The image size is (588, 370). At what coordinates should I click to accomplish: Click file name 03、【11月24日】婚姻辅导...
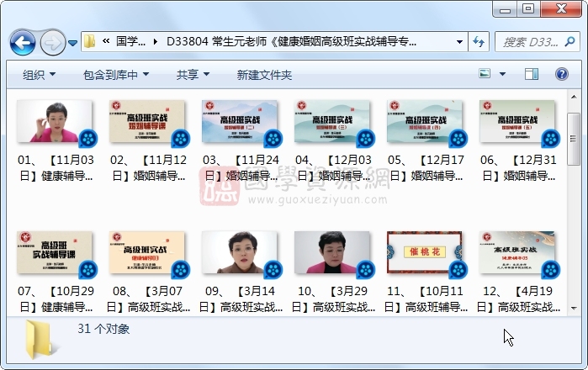pyautogui.click(x=241, y=167)
